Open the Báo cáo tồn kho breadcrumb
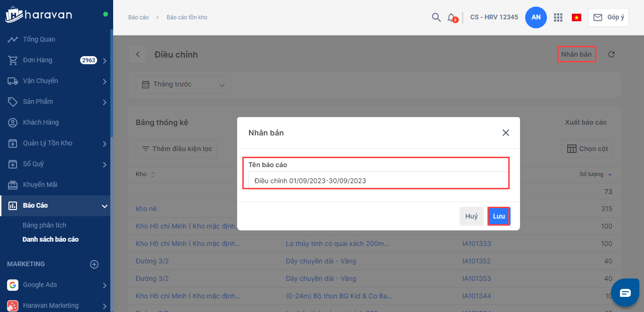The image size is (644, 312). pos(187,17)
